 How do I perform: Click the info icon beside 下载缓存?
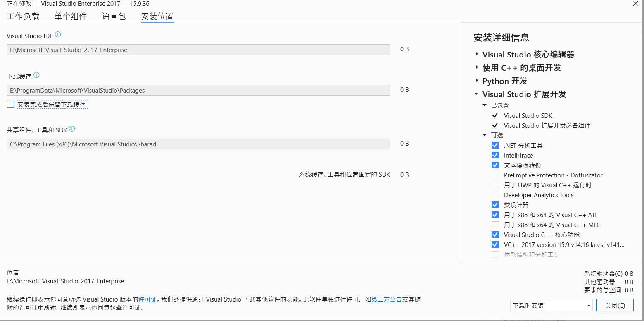click(36, 75)
